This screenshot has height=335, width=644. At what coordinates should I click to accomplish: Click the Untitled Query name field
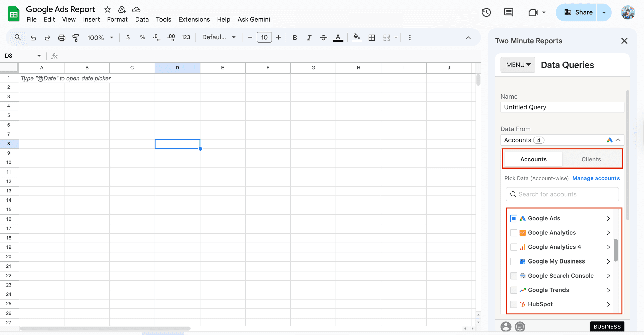pos(562,107)
